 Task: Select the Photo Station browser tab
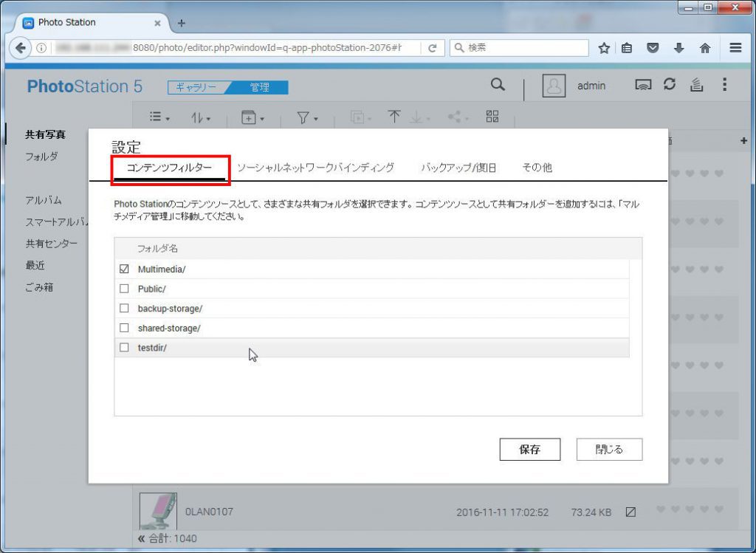point(92,23)
